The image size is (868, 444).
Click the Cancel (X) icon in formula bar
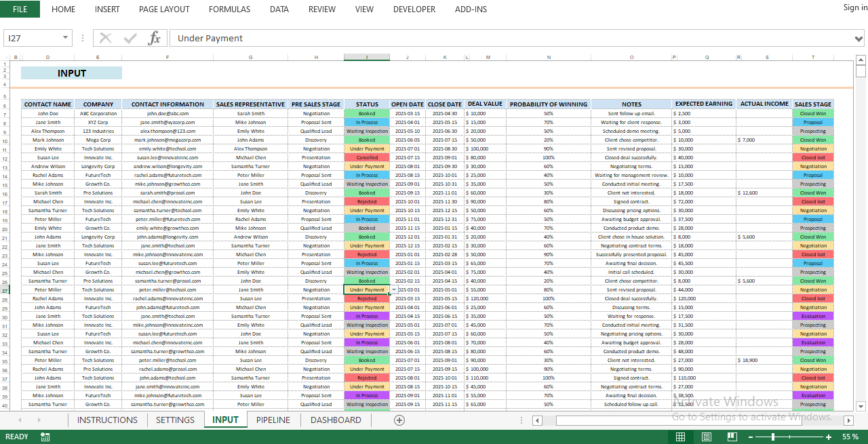pos(105,39)
